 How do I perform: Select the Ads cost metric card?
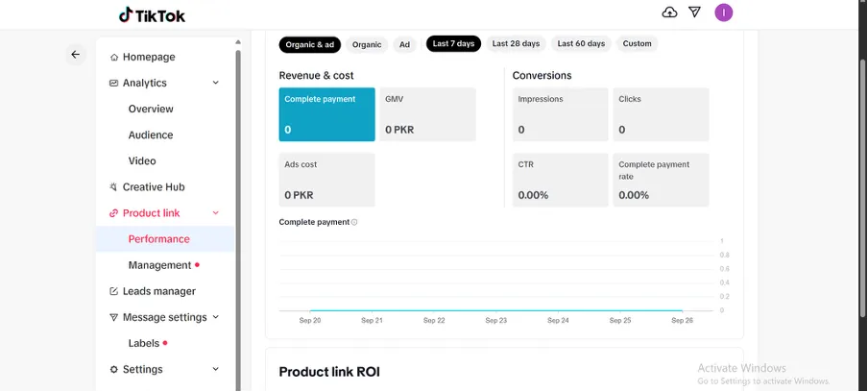[x=326, y=180]
